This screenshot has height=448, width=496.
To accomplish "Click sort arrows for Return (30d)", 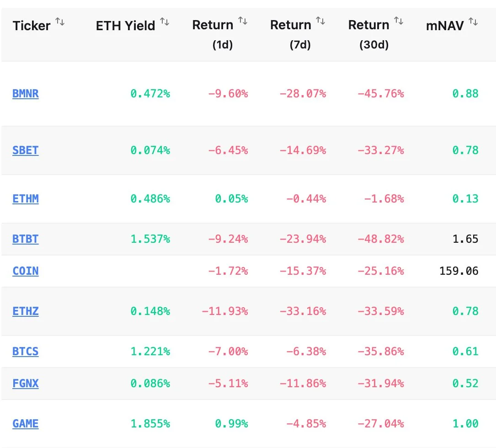I will [399, 21].
